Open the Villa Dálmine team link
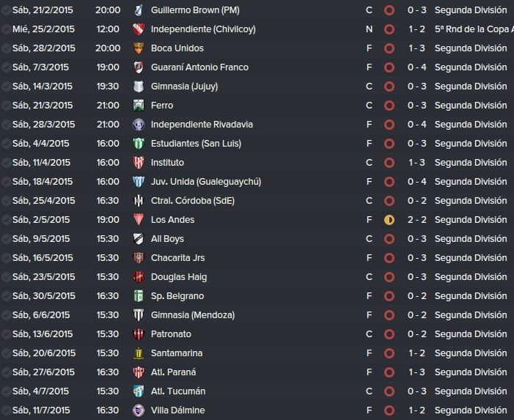This screenshot has width=514, height=420. point(177,410)
